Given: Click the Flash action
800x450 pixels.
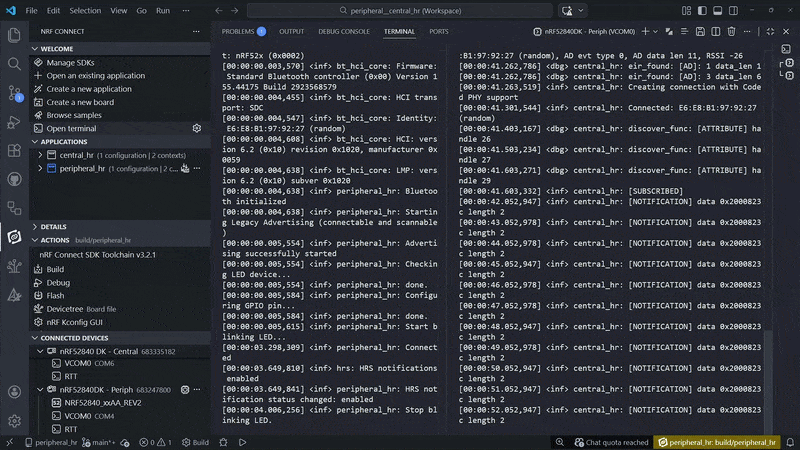Looking at the screenshot, I should (x=55, y=296).
